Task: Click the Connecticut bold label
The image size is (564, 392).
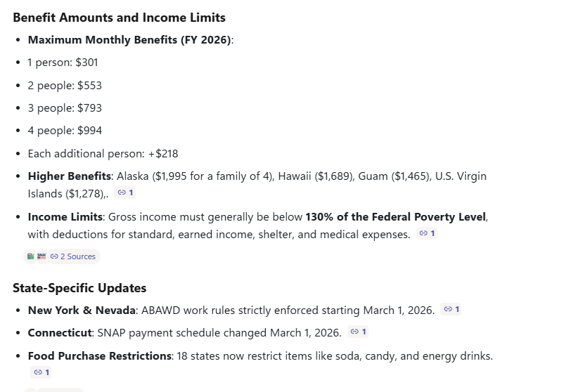Action: [59, 333]
